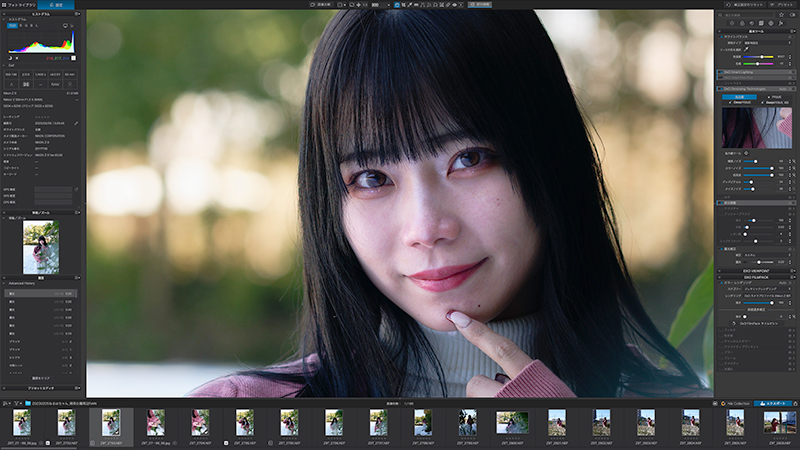Adjust the color temperature blue-yellow slider
Screen dimensions: 800x450
(x=758, y=57)
